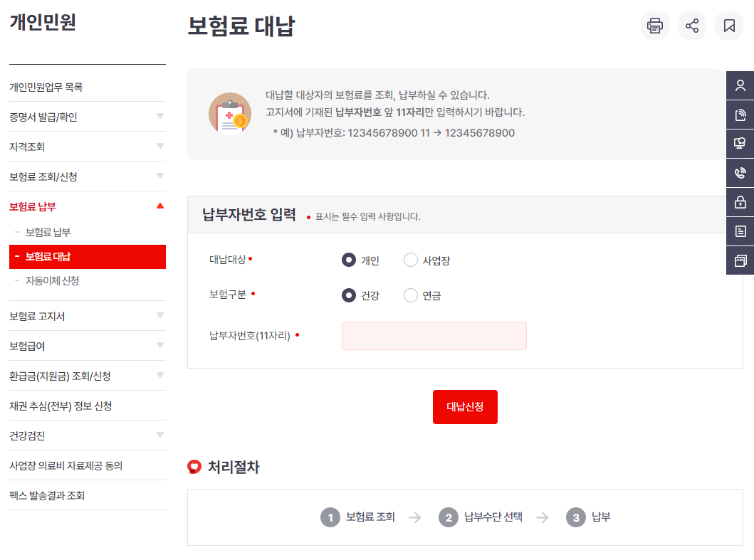Image resolution: width=754 pixels, height=560 pixels.
Task: Expand the 증명서 발급/확인 menu section
Action: (x=87, y=116)
